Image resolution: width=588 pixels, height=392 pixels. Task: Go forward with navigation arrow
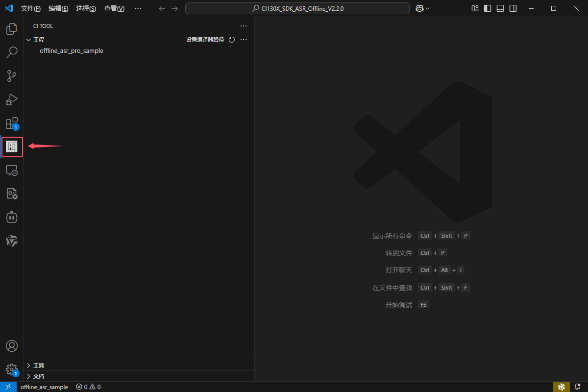click(175, 8)
